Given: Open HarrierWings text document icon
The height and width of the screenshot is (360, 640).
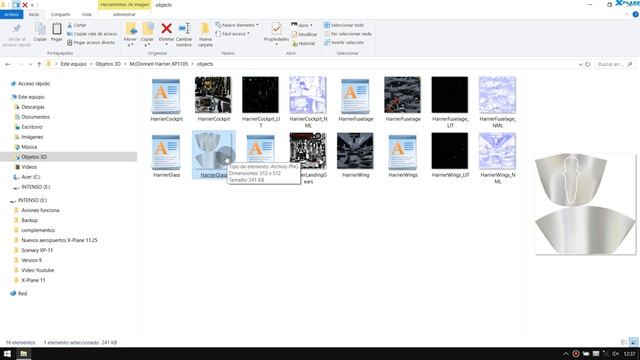Looking at the screenshot, I should pyautogui.click(x=402, y=152).
